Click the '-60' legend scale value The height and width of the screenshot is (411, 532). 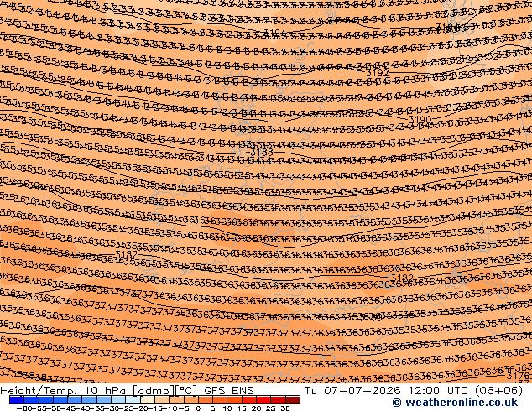[23, 408]
